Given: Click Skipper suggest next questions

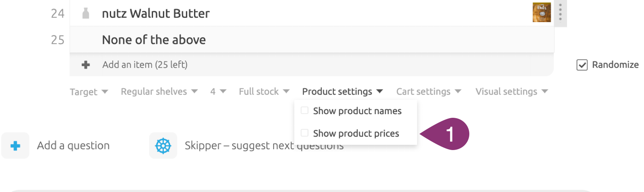Looking at the screenshot, I should 237,146.
